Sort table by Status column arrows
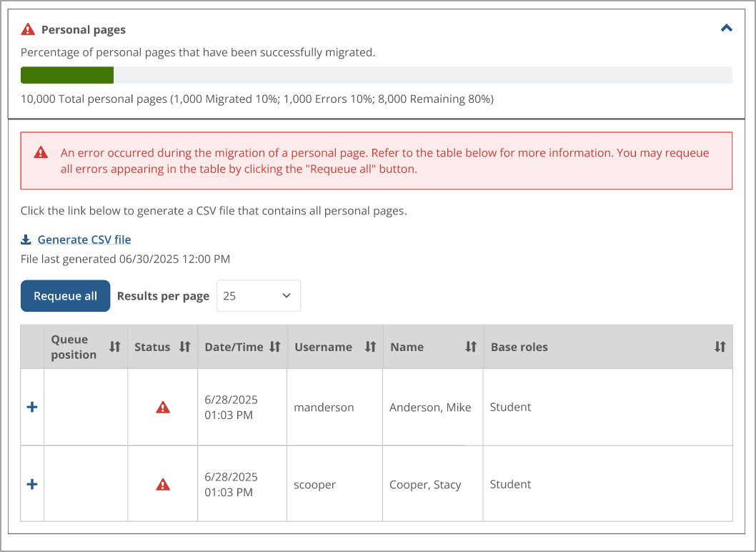Screen dimensions: 756x552 pos(185,347)
